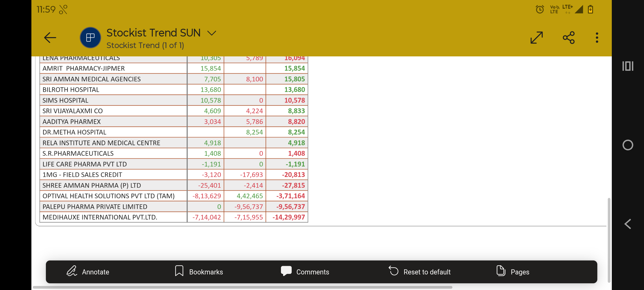Viewport: 644px width, 290px height.
Task: Open the report tile icon
Action: point(90,38)
